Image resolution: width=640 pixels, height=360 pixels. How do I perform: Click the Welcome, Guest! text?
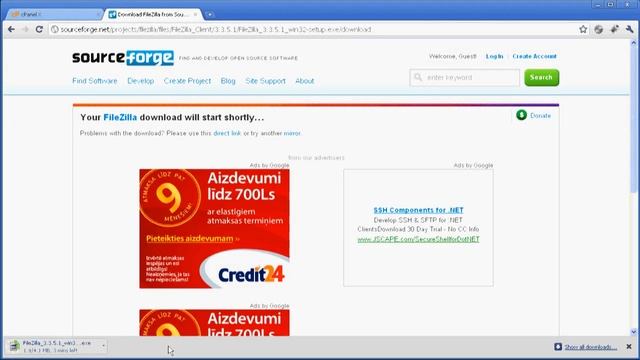coord(453,56)
